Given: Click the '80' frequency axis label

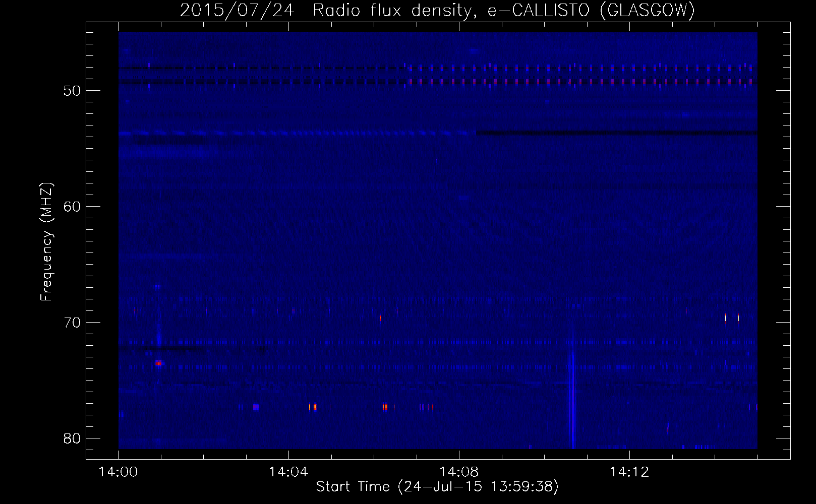Looking at the screenshot, I should tap(73, 438).
